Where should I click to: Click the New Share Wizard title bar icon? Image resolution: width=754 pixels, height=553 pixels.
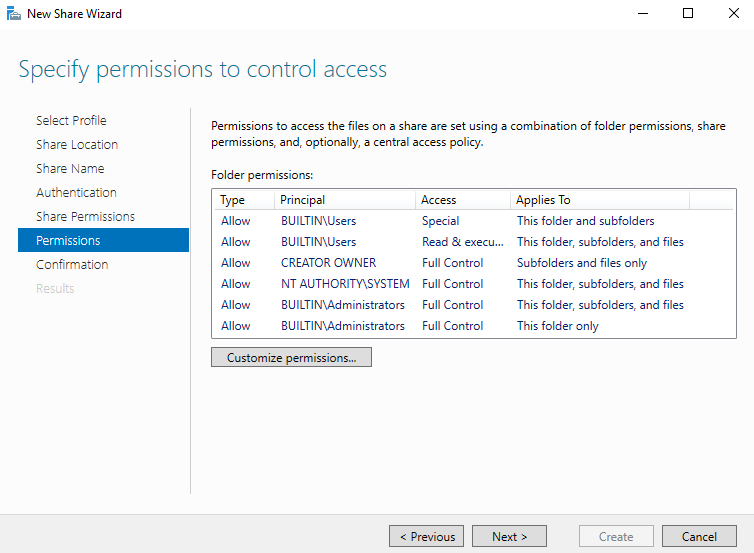[13, 14]
